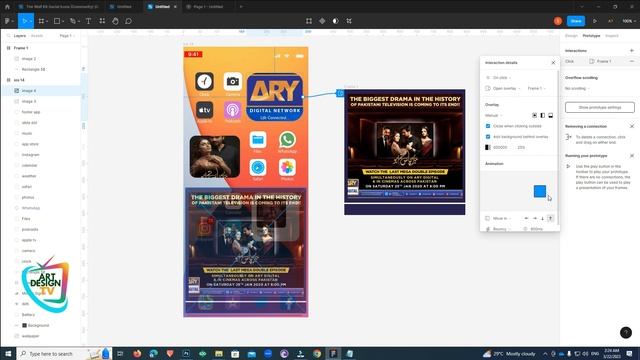Open the help question mark button
The image size is (640, 360).
click(626, 333)
